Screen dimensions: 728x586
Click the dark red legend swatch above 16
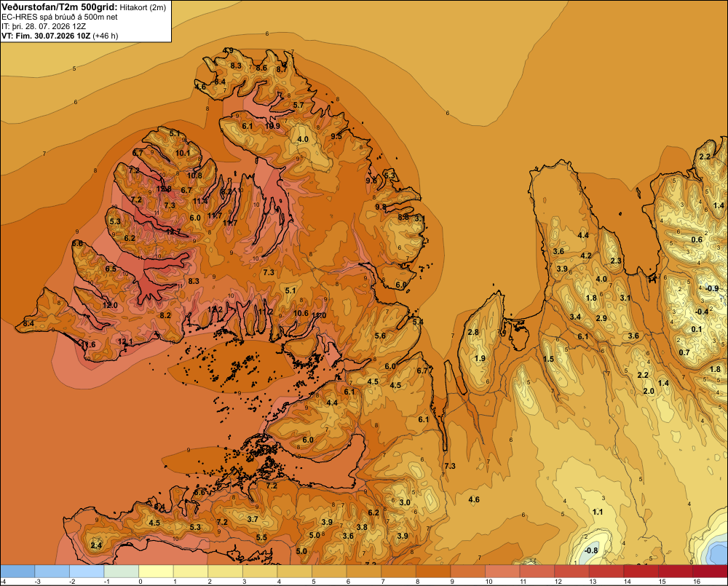(711, 571)
